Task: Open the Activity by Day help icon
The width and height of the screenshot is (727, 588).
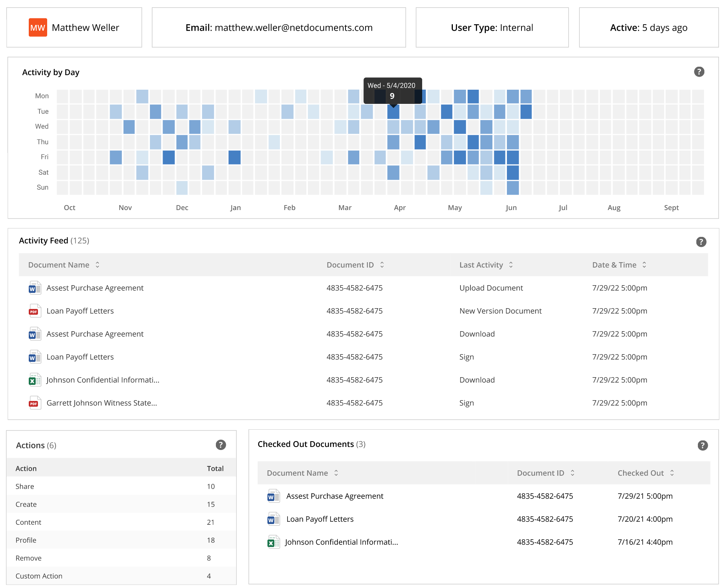Action: (699, 72)
